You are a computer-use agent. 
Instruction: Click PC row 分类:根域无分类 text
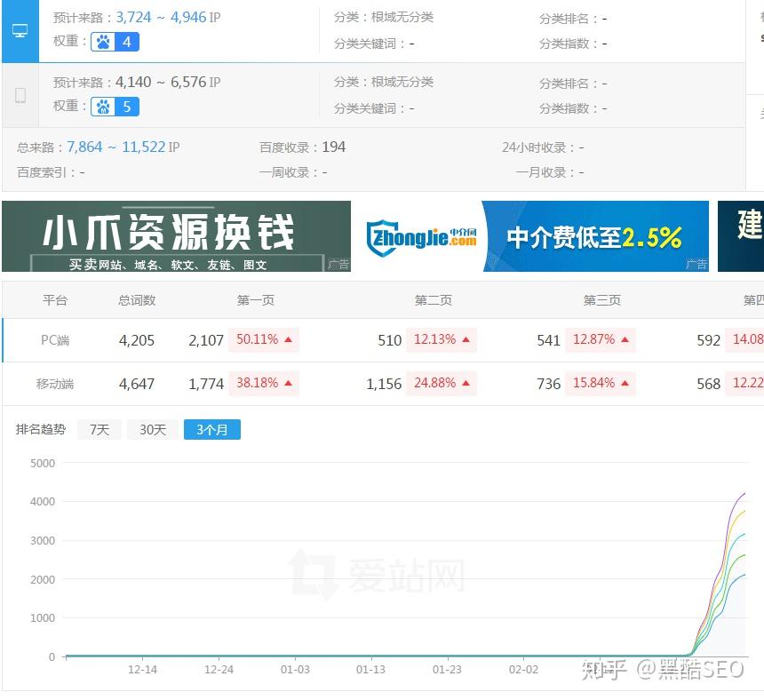pyautogui.click(x=384, y=18)
